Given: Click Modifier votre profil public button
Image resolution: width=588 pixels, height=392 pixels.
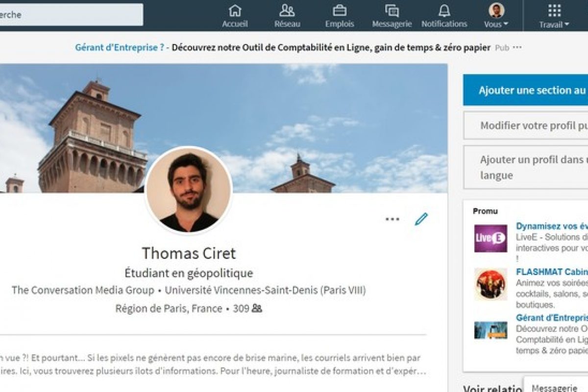Looking at the screenshot, I should pyautogui.click(x=526, y=125).
